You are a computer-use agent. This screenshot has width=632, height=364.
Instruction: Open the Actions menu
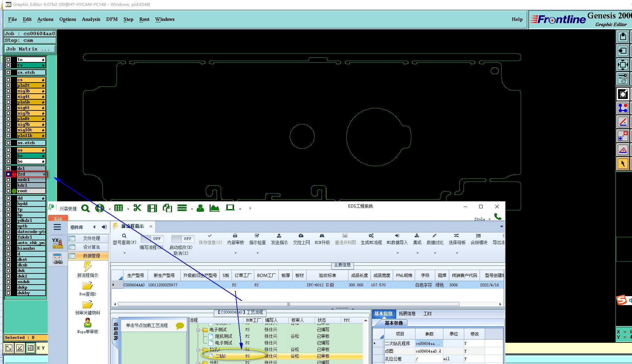tap(45, 19)
